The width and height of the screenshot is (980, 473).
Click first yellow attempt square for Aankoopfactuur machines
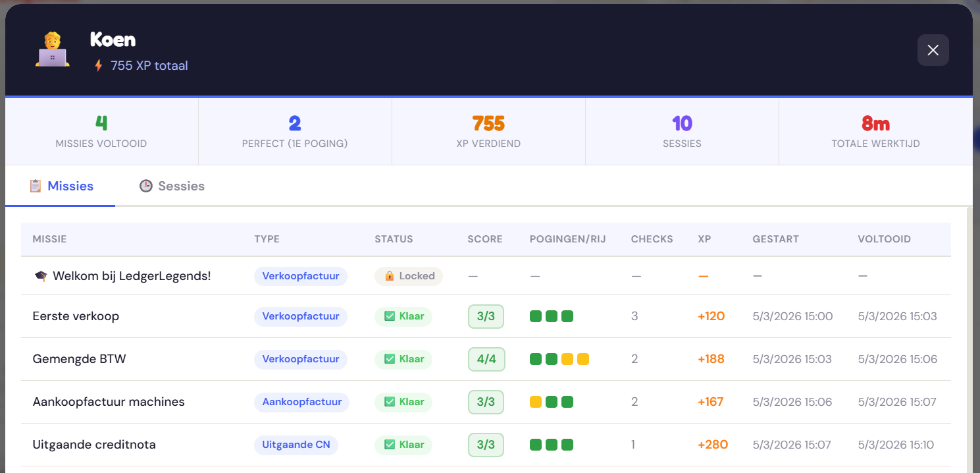[536, 402]
